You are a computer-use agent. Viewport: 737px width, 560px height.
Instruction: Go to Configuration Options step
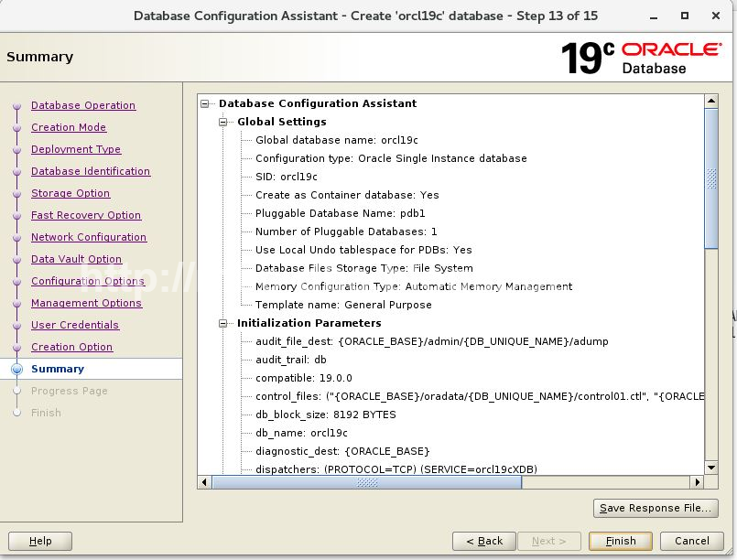point(88,281)
